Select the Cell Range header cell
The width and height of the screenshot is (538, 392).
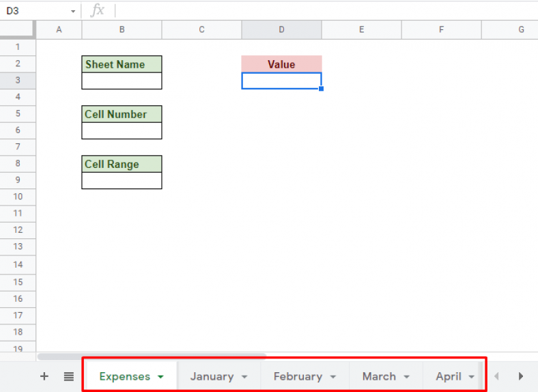[x=122, y=164]
